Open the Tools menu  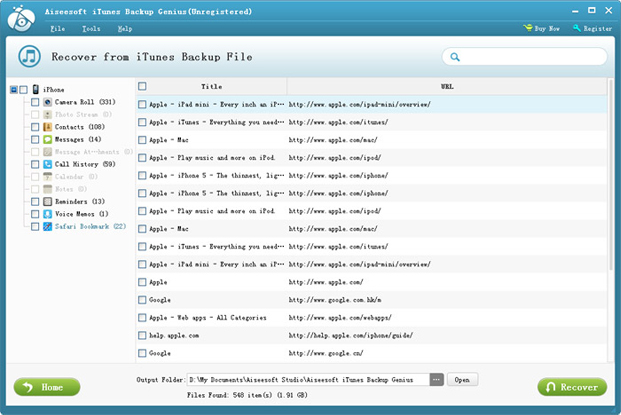coord(91,29)
